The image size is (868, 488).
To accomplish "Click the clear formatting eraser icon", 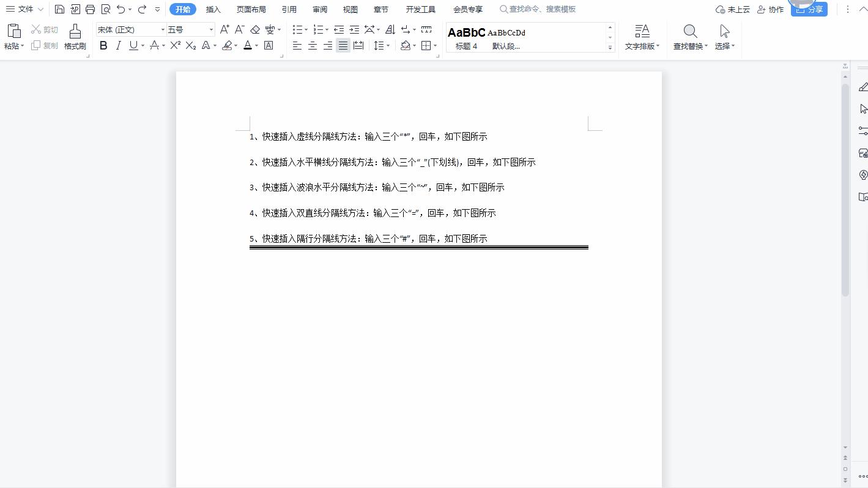I will 255,29.
